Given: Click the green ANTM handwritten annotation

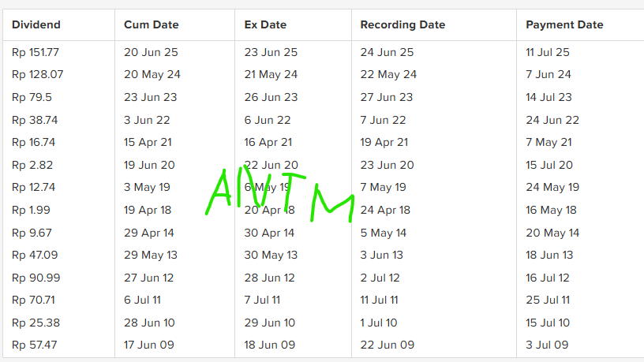Looking at the screenshot, I should (x=279, y=194).
